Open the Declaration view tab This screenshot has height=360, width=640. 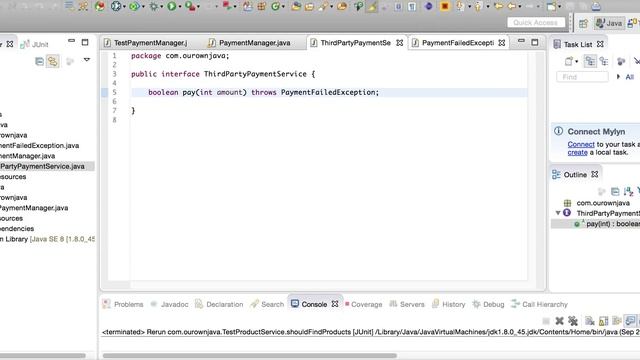pyautogui.click(x=219, y=304)
